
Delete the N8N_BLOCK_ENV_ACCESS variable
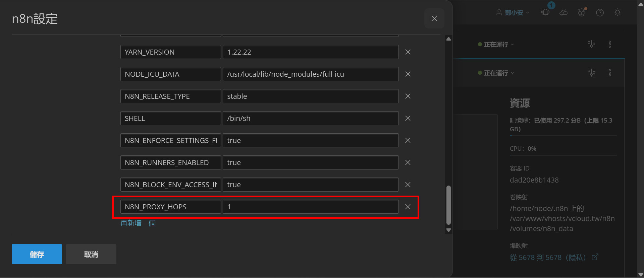pyautogui.click(x=408, y=185)
